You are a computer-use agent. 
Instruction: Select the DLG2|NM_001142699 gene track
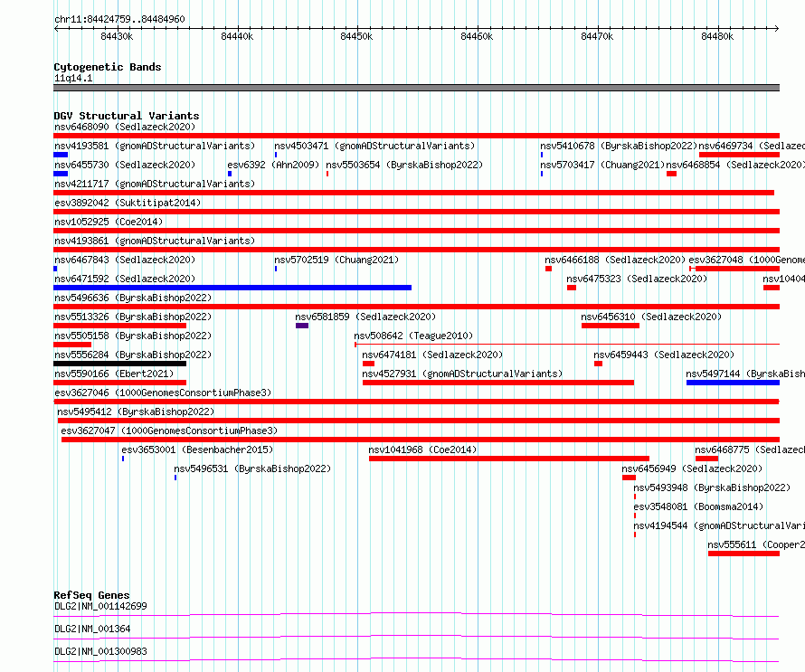[416, 614]
